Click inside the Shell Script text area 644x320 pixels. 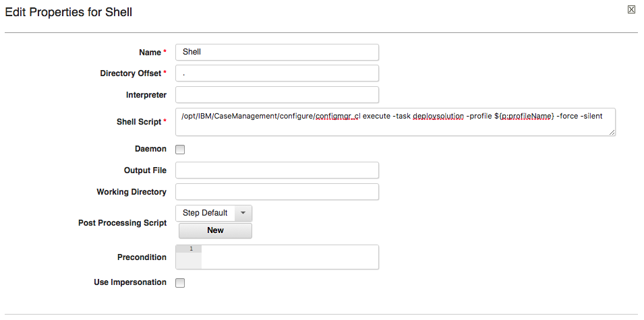click(x=394, y=122)
